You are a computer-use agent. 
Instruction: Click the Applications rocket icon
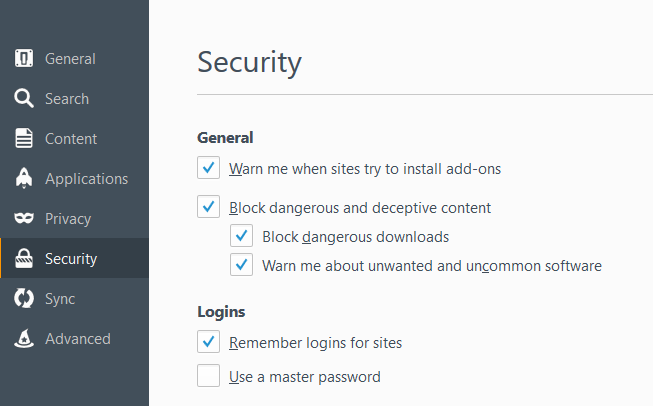click(x=24, y=179)
